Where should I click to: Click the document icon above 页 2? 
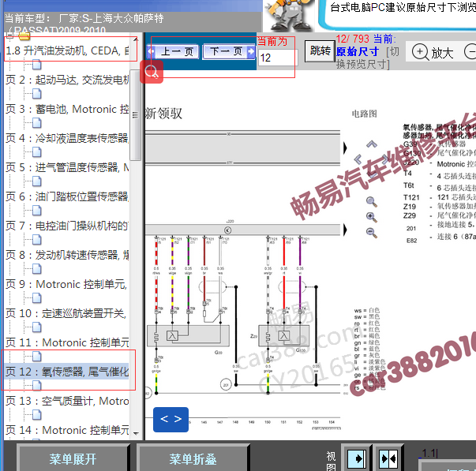point(37,65)
